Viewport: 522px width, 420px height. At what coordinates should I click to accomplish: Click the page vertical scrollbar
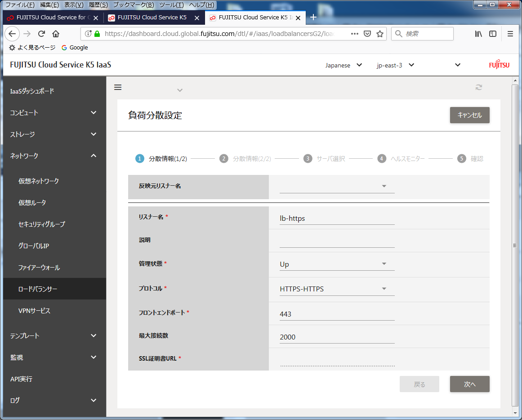(515, 246)
